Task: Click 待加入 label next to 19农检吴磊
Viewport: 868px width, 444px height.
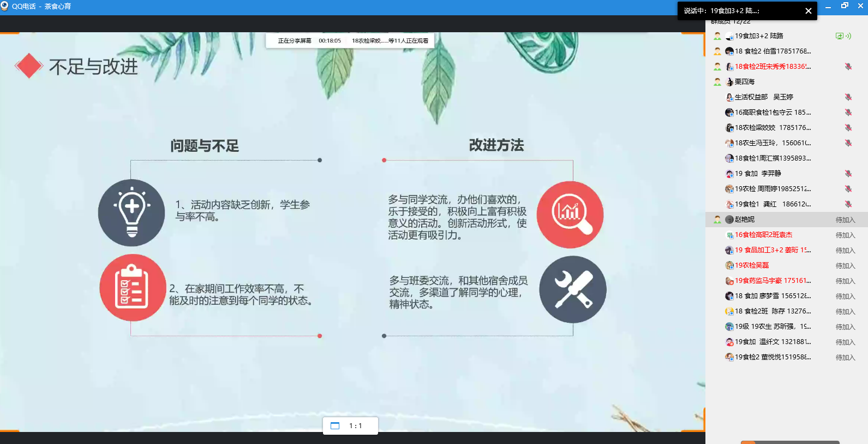Action: coord(845,266)
